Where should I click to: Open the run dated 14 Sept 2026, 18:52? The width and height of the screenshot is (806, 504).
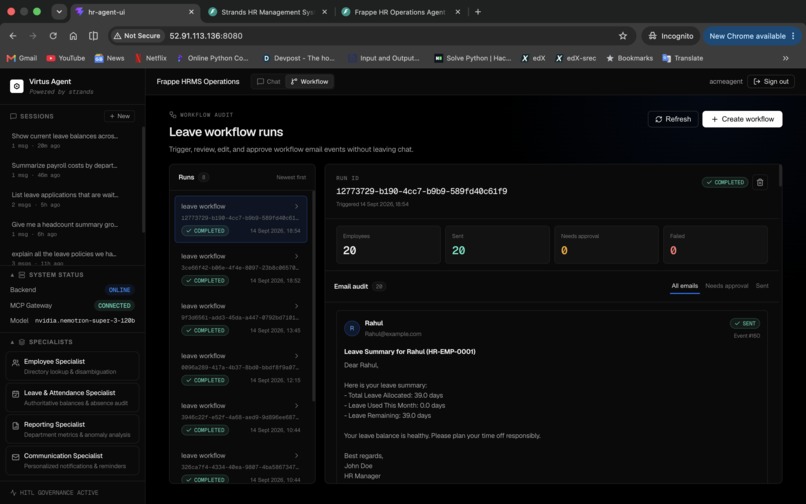241,268
